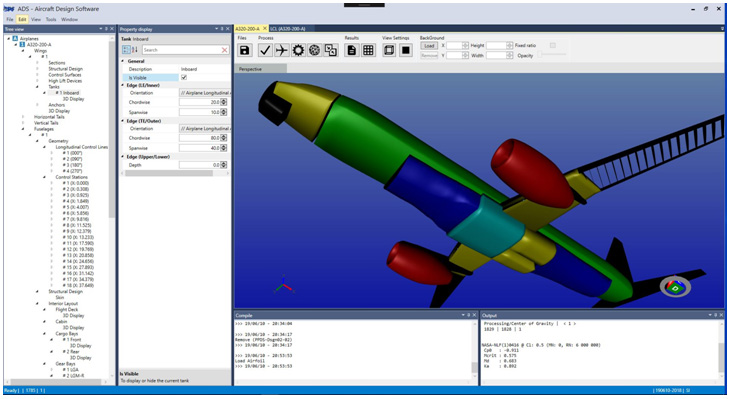Toggle the Fixed ratio checkbox
729x399 pixels.
tap(553, 45)
